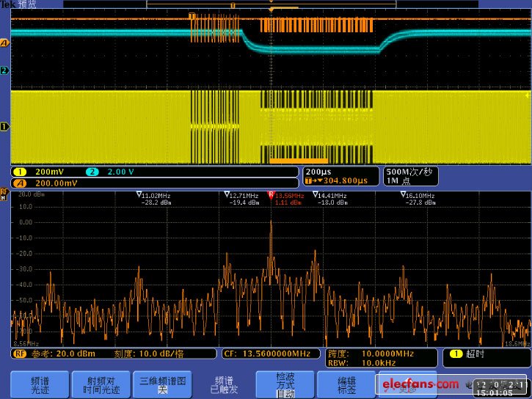Click the 11.02MHz peak marker triangle
532x399 pixels.
coord(140,196)
